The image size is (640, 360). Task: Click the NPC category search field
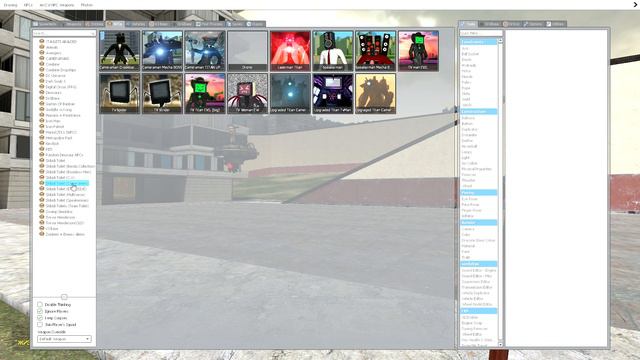point(64,33)
